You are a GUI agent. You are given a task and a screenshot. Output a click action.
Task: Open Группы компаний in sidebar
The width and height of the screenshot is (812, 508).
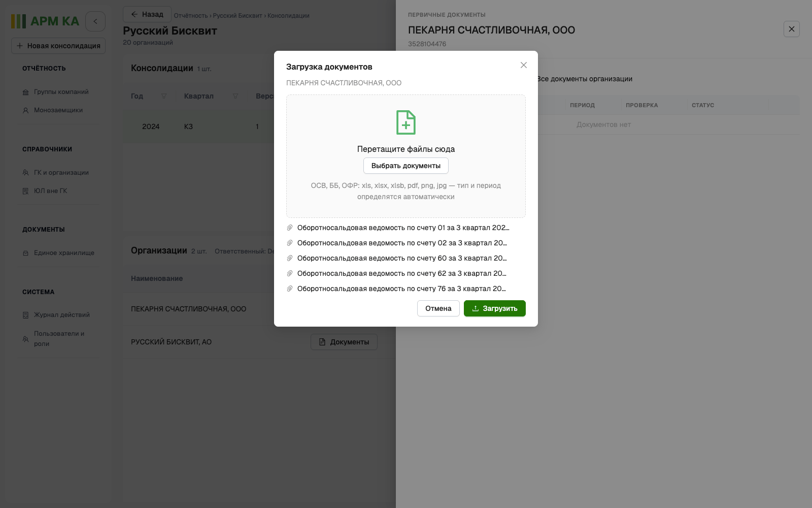61,92
